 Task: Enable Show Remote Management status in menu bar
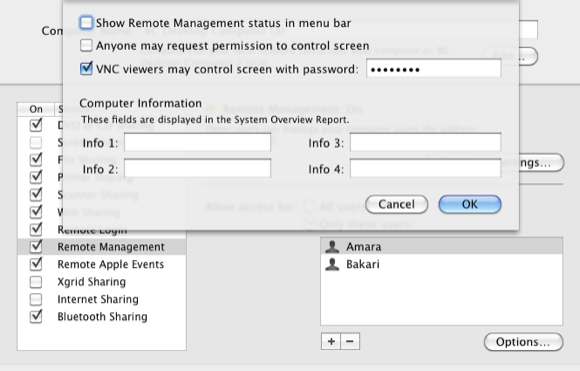86,23
